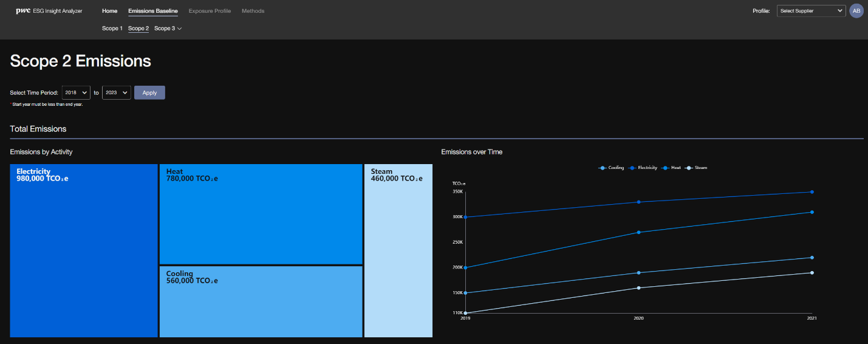Image resolution: width=868 pixels, height=344 pixels.
Task: Click the 'Select Time Period:' label
Action: point(34,93)
